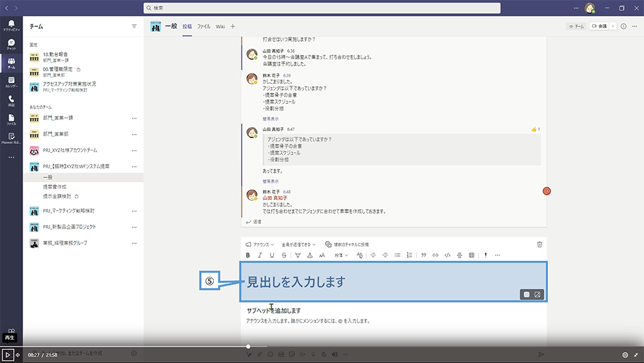Increase indent in compose toolbar

[385, 255]
